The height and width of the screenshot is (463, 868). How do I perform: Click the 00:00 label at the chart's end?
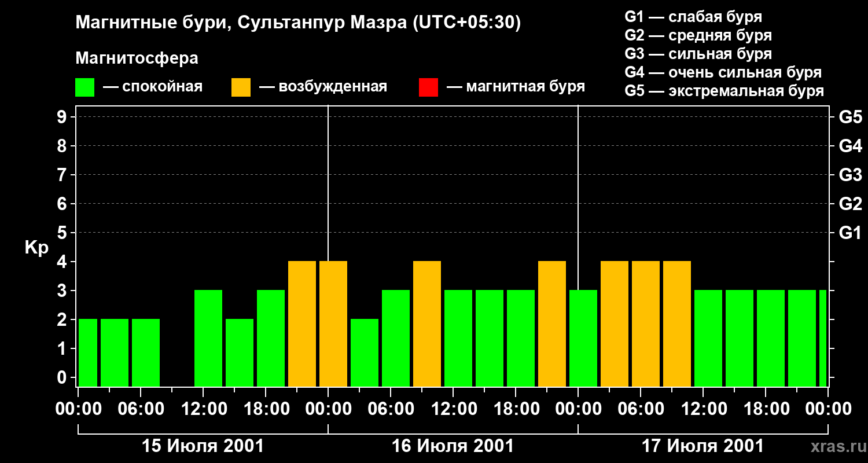coord(828,409)
